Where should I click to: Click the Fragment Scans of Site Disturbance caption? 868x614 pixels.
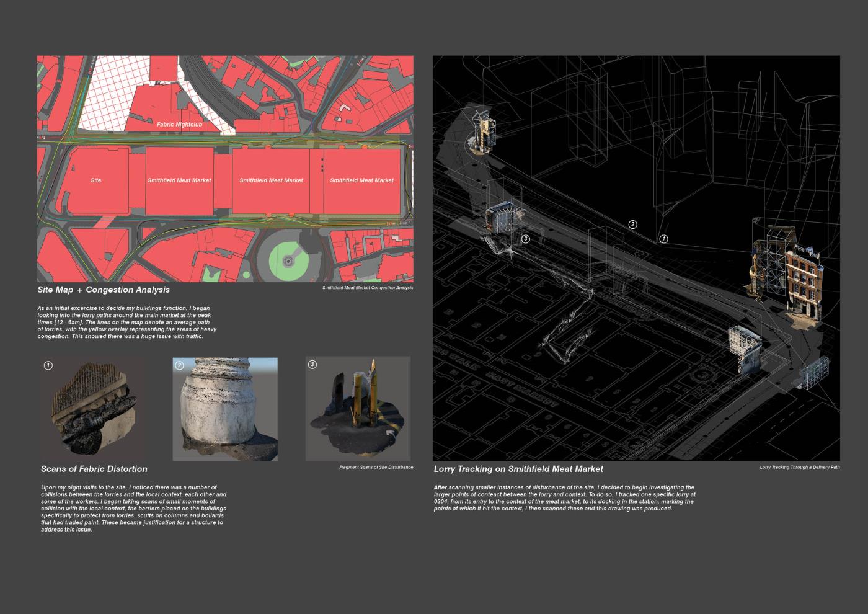click(376, 468)
